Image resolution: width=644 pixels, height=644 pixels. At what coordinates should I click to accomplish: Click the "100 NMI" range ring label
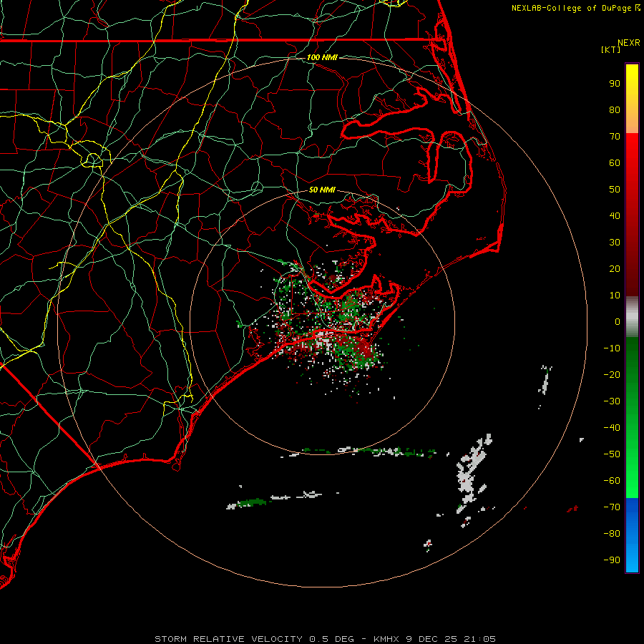tap(322, 57)
